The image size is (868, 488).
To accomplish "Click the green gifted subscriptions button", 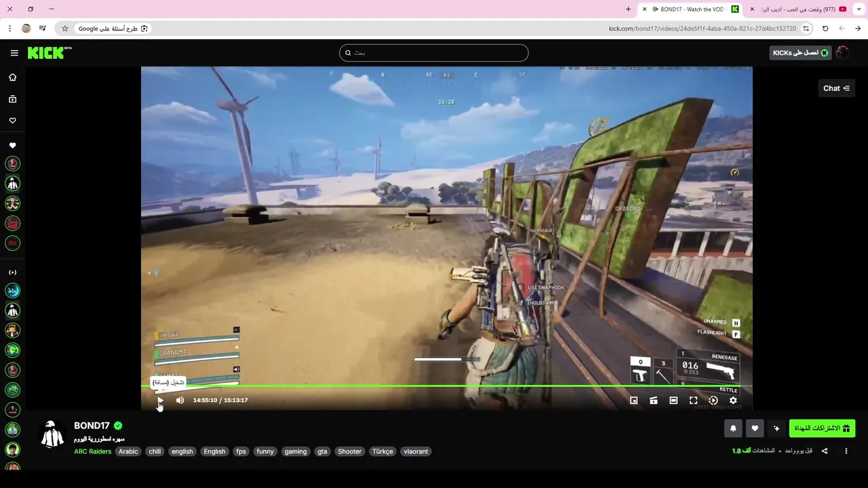I will point(822,428).
